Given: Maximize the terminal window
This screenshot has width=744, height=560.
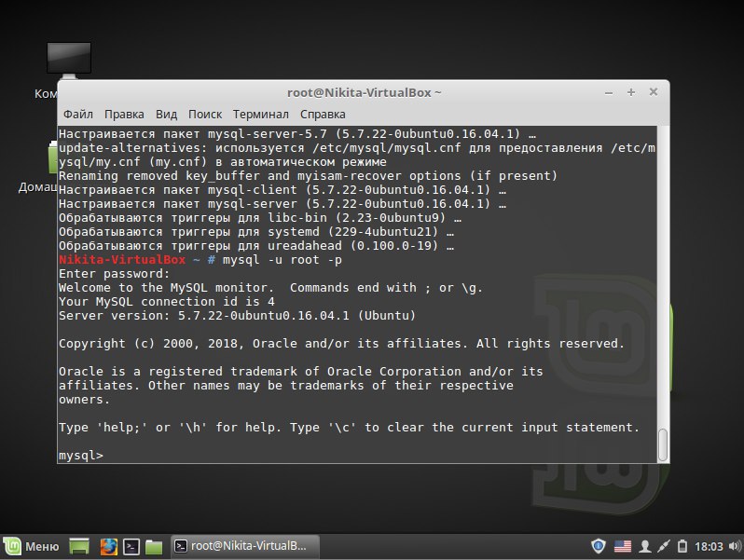Looking at the screenshot, I should tap(631, 92).
